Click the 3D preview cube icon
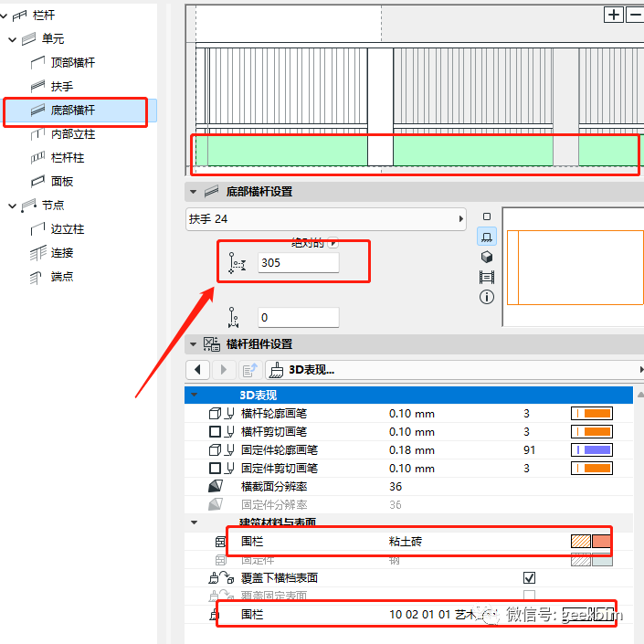Screen dimensions: 644x644 coord(487,257)
